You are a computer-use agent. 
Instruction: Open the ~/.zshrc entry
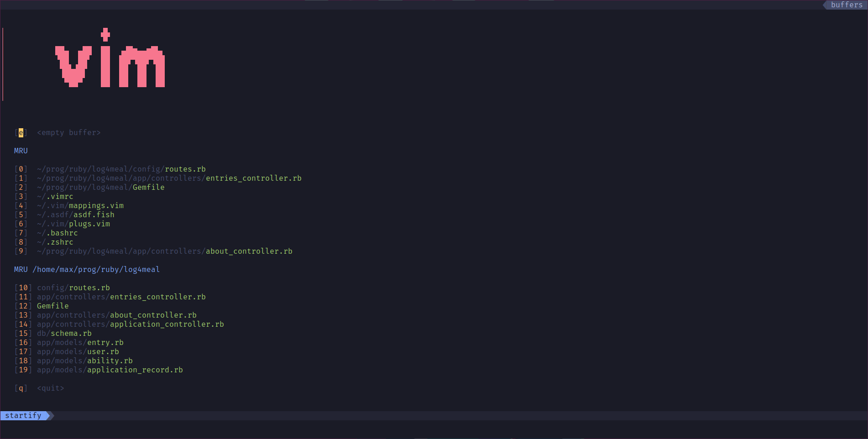tap(55, 242)
